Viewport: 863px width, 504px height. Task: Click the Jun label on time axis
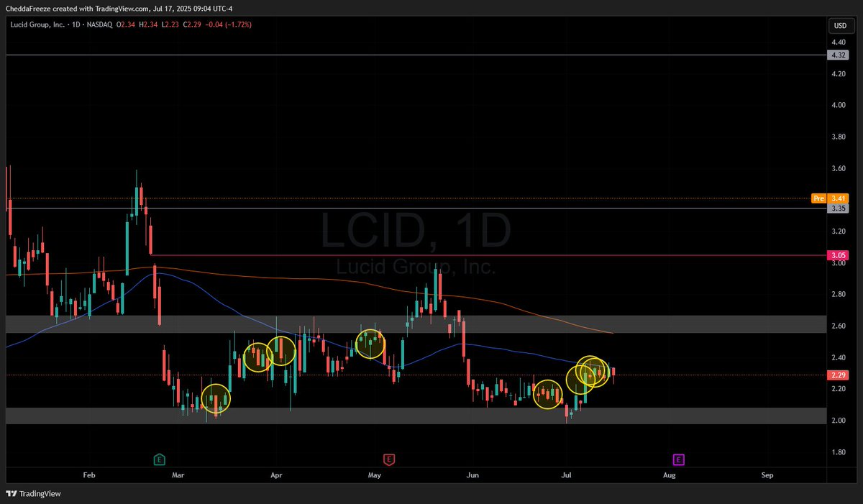(x=472, y=475)
